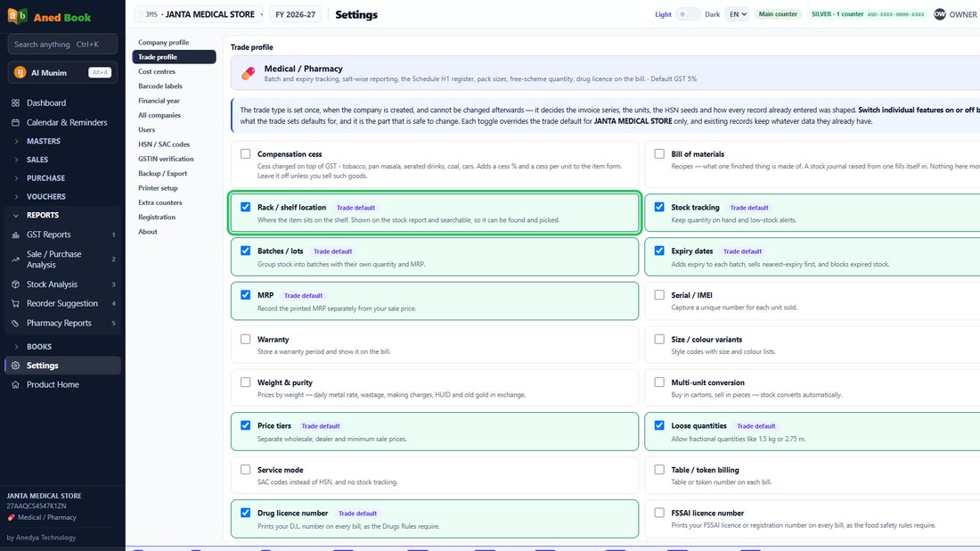Click Al Munim assistant avatar icon

point(20,72)
